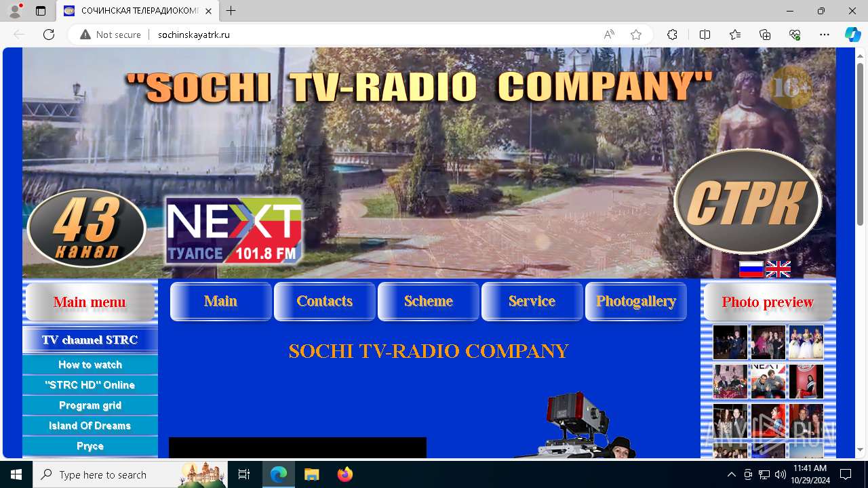
Task: Open the Extensions puzzle icon
Action: tap(672, 35)
